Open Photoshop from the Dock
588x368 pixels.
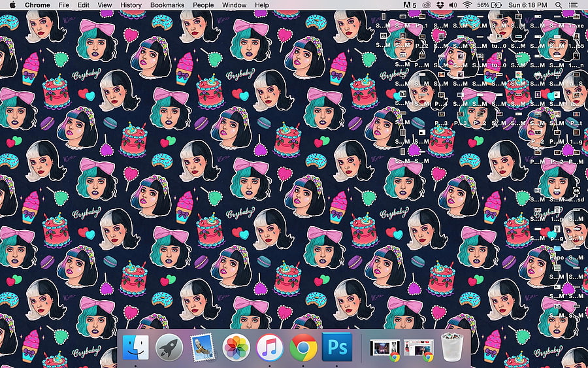tap(336, 347)
